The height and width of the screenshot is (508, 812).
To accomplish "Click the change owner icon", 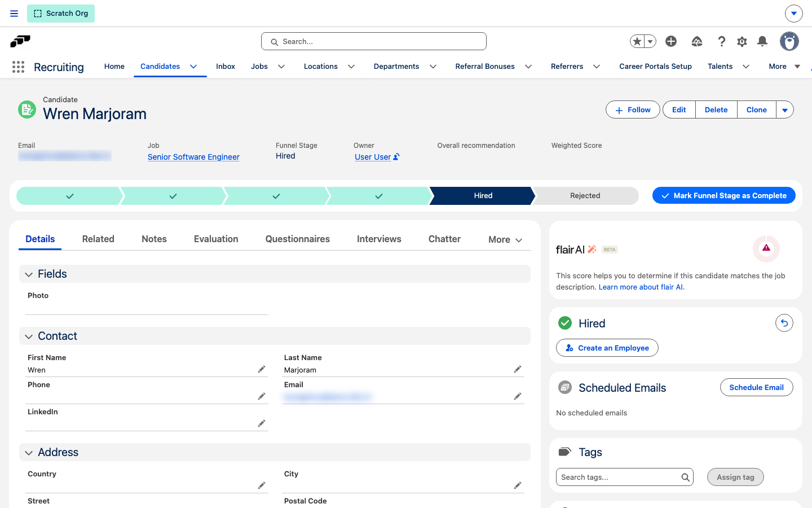I will [396, 157].
